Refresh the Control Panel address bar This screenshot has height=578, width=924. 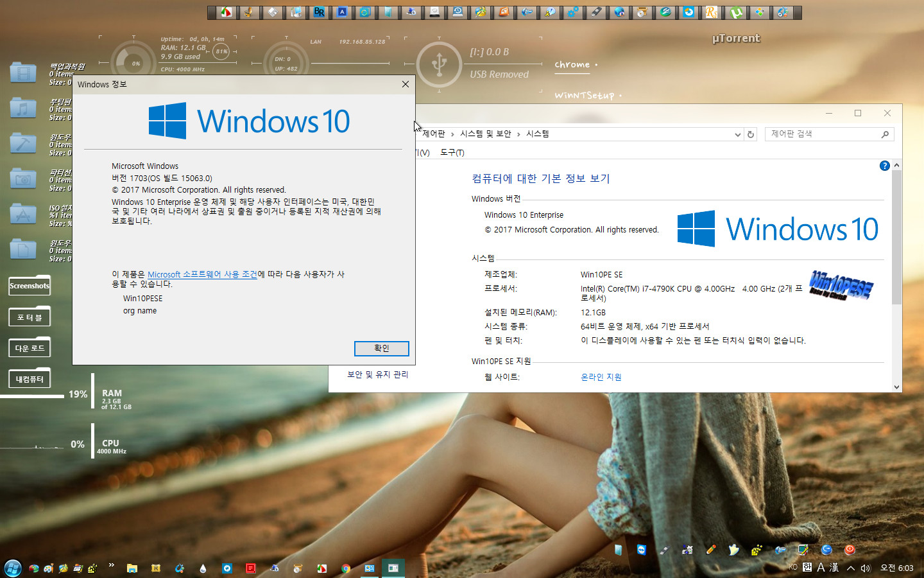(750, 134)
